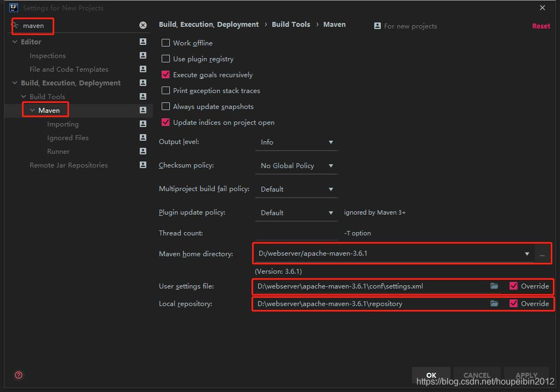Click profile icon beside Remote Jar Repositories

click(143, 165)
